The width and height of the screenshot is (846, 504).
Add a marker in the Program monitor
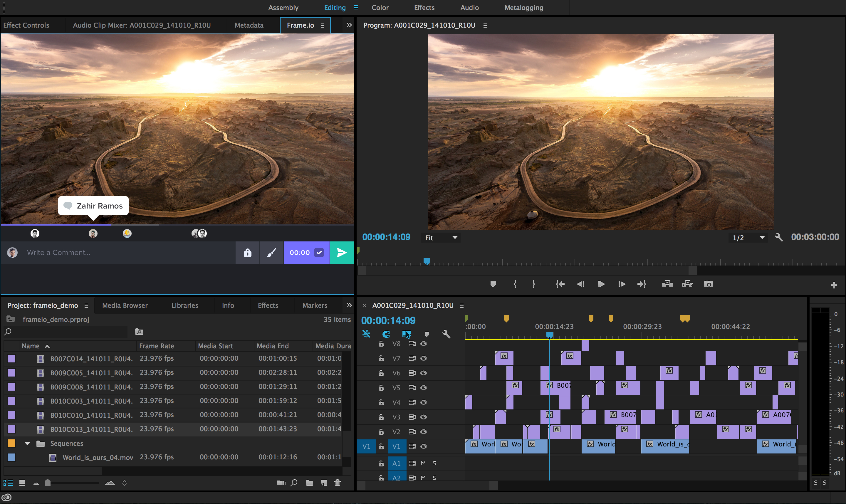click(x=493, y=284)
